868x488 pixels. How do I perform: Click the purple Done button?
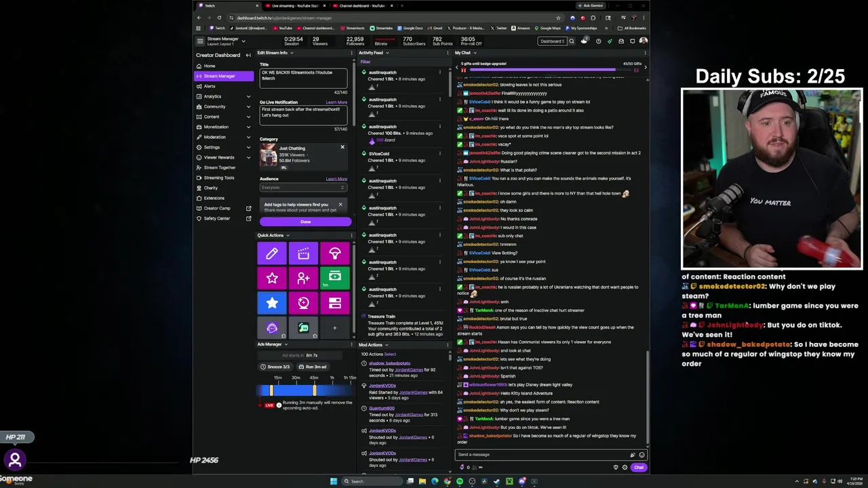(x=305, y=222)
